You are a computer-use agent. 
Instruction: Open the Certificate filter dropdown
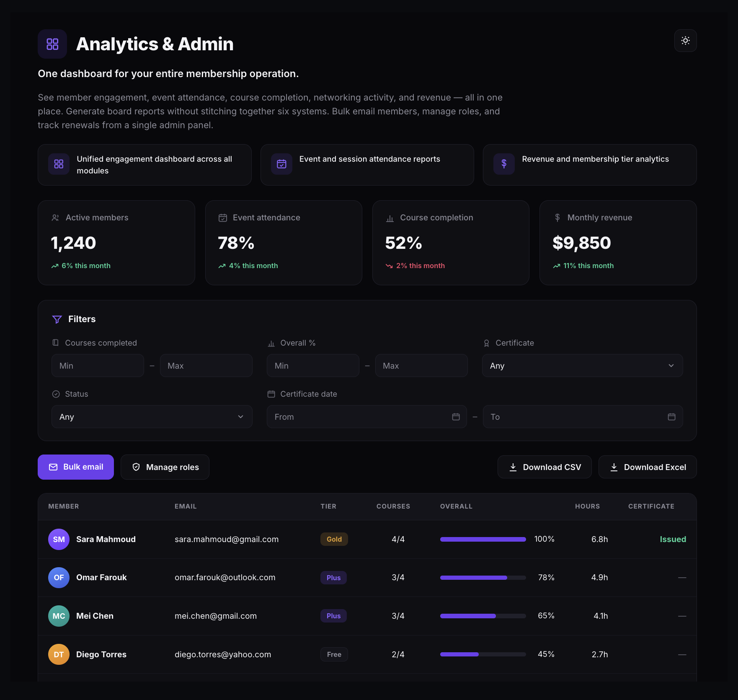(582, 366)
